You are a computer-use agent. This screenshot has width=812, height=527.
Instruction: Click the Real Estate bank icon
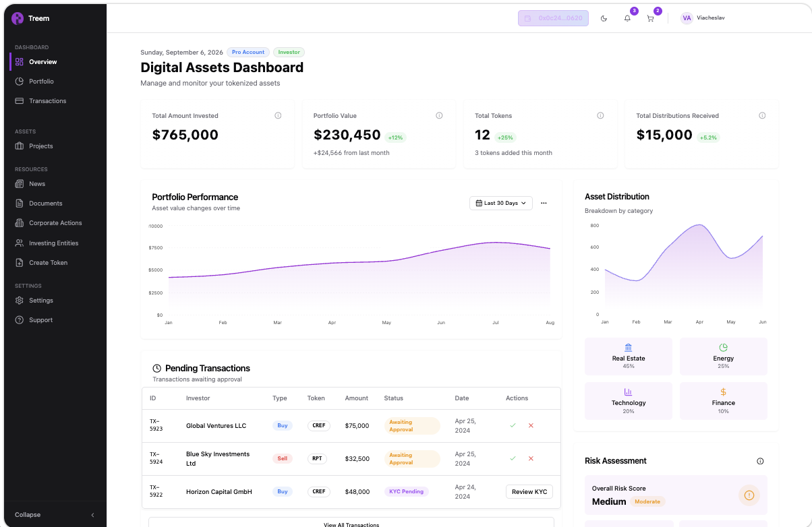tap(629, 347)
